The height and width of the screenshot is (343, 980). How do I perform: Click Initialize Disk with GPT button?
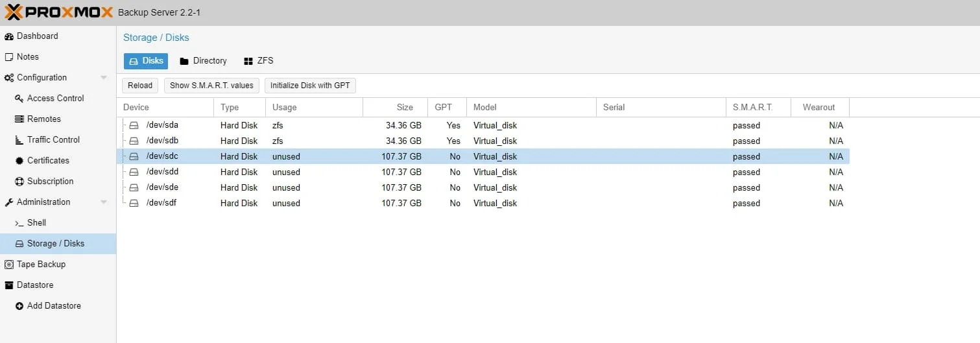point(310,86)
